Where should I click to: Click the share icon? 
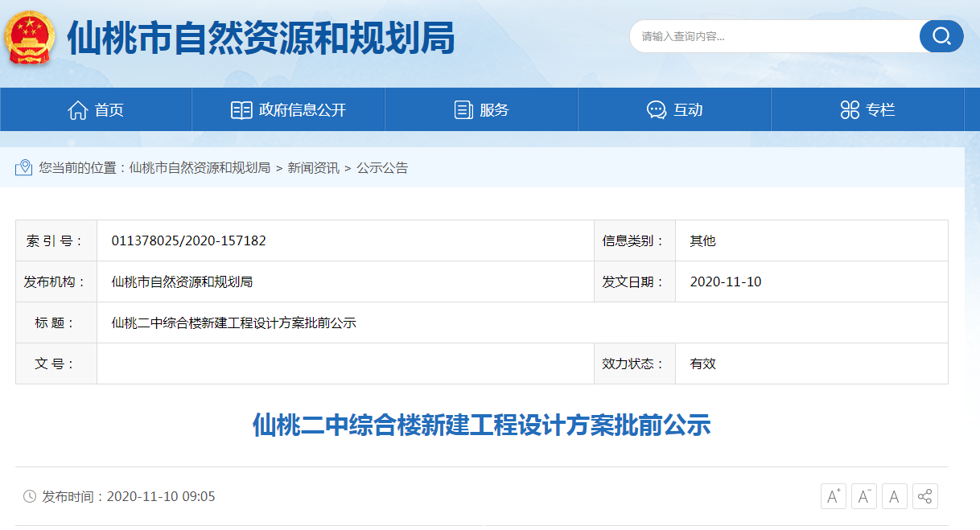(925, 496)
